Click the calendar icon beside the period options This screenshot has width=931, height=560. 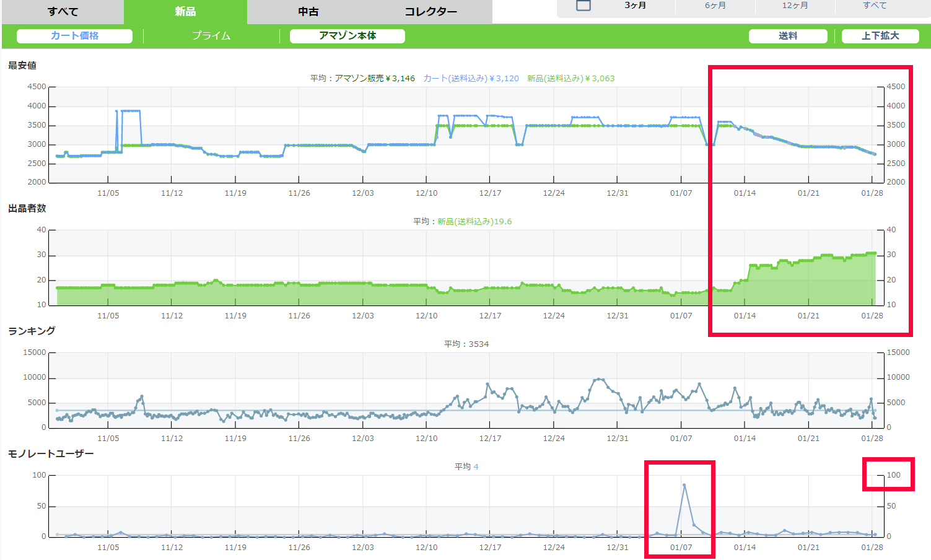[x=583, y=6]
